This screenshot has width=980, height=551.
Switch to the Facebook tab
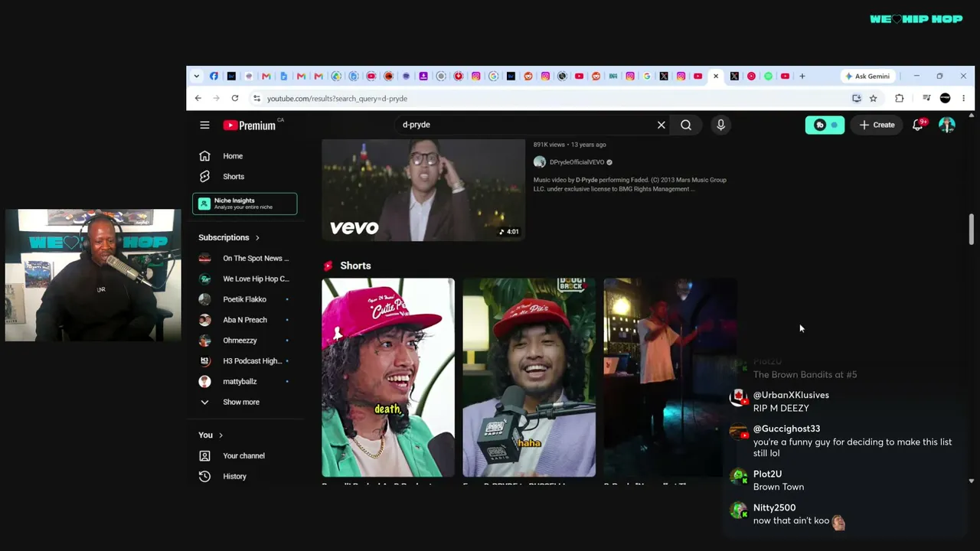point(214,76)
